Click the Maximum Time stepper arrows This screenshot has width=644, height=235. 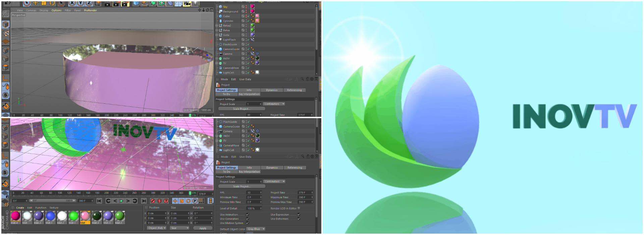point(312,197)
